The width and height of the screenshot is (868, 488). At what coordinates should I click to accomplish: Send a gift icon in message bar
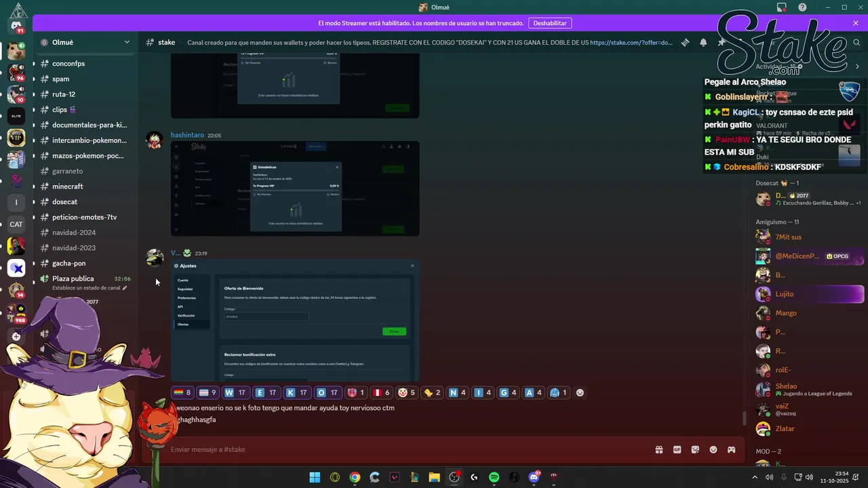(x=658, y=449)
